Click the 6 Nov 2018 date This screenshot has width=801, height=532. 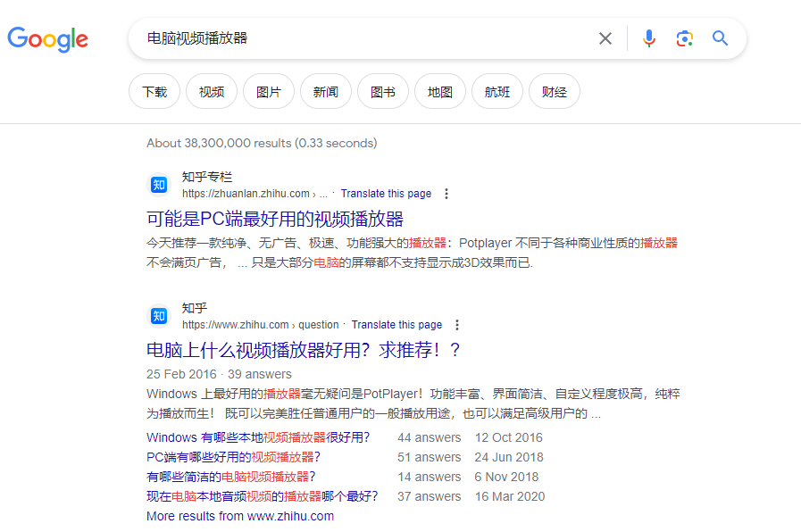coord(506,477)
